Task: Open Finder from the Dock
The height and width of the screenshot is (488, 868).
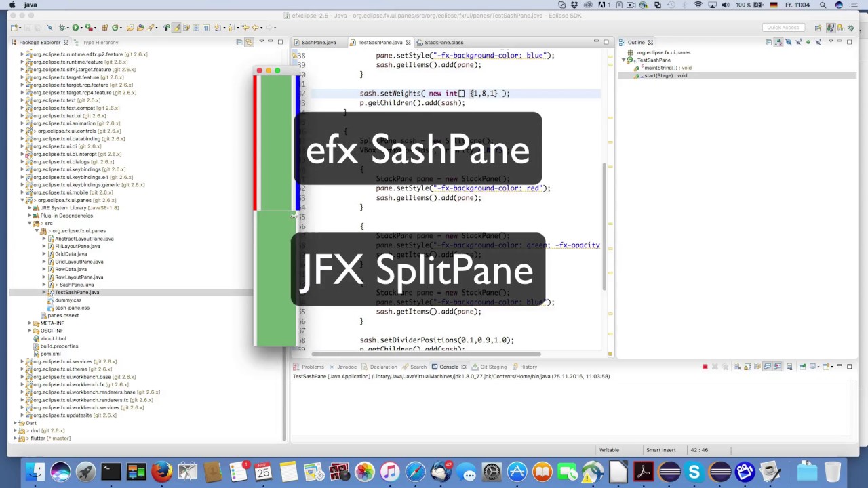Action: point(35,472)
